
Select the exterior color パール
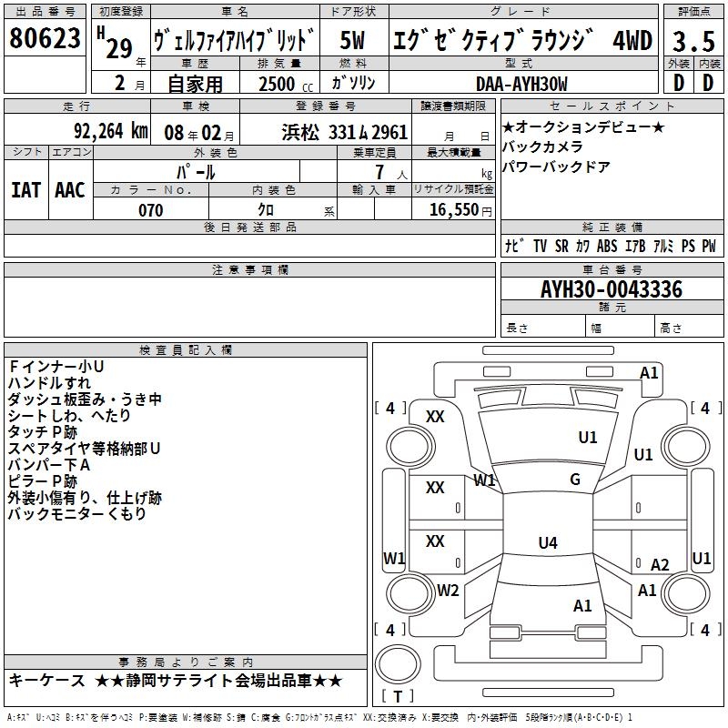click(196, 172)
